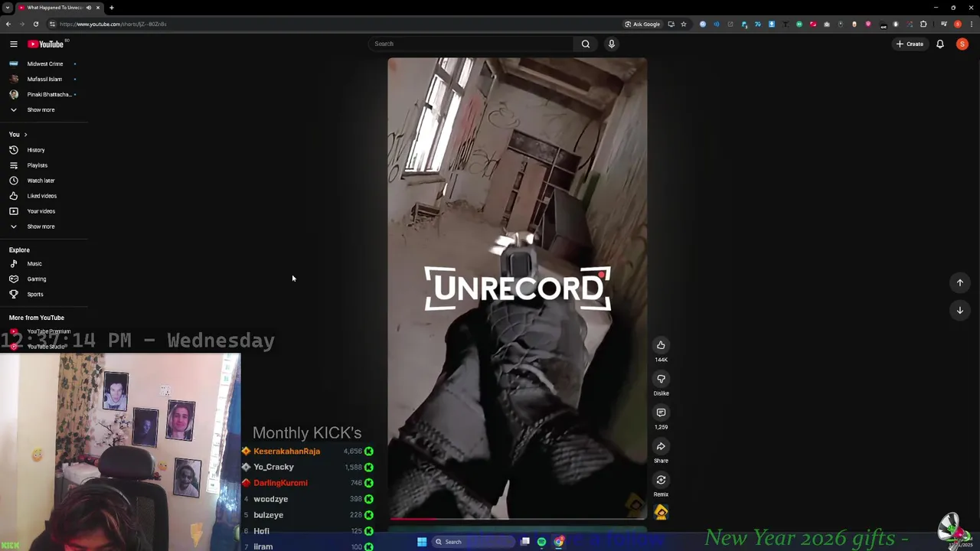Open Midwest Crime subscription
This screenshot has height=551, width=980.
(x=44, y=64)
